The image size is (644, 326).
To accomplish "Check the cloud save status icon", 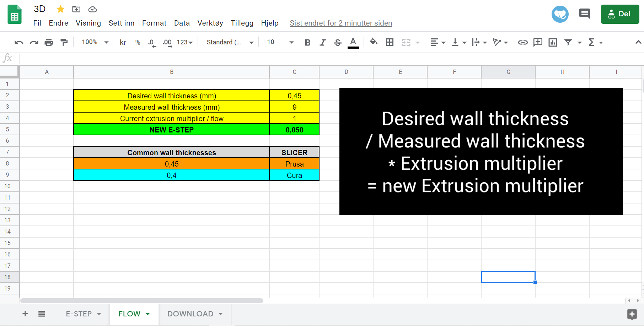I will [x=92, y=9].
